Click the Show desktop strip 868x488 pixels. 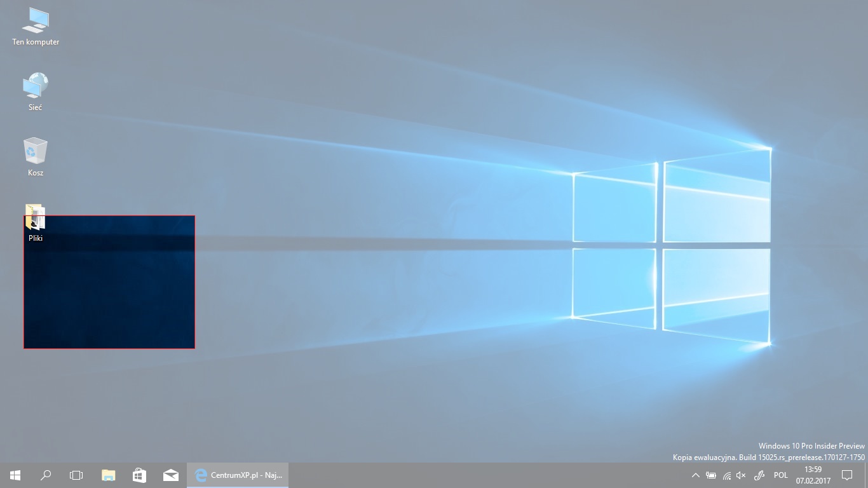[865, 475]
